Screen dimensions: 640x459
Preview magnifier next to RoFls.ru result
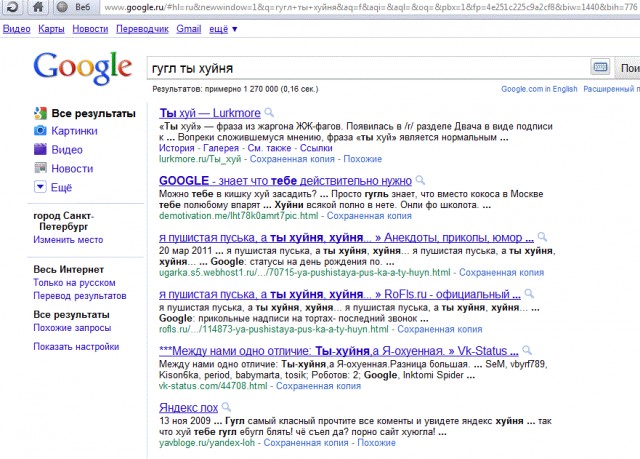pyautogui.click(x=529, y=293)
